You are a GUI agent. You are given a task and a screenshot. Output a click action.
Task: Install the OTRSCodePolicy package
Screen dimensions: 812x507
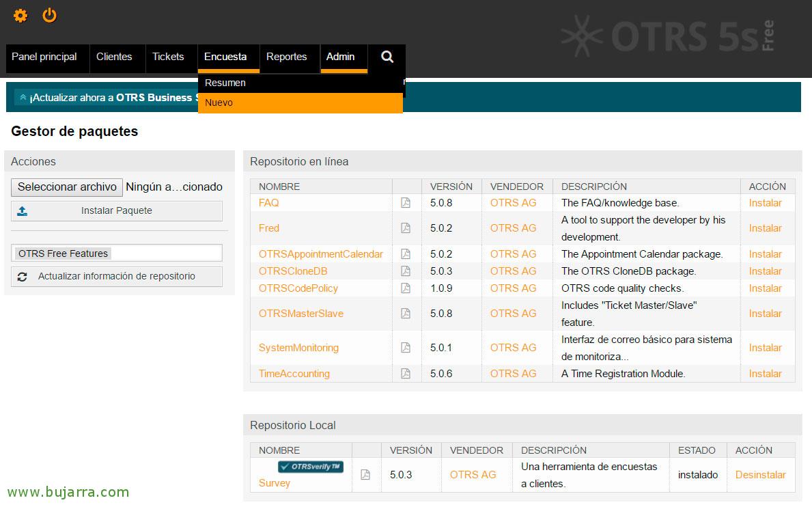point(765,288)
